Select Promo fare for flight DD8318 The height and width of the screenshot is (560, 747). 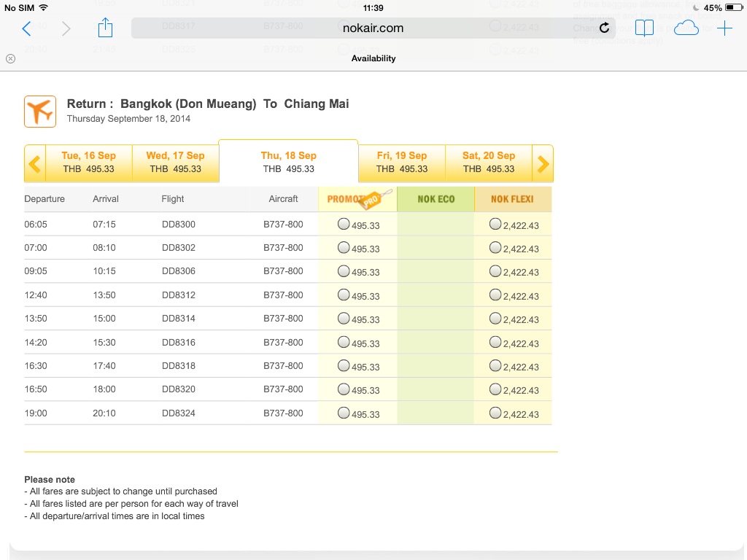[344, 365]
